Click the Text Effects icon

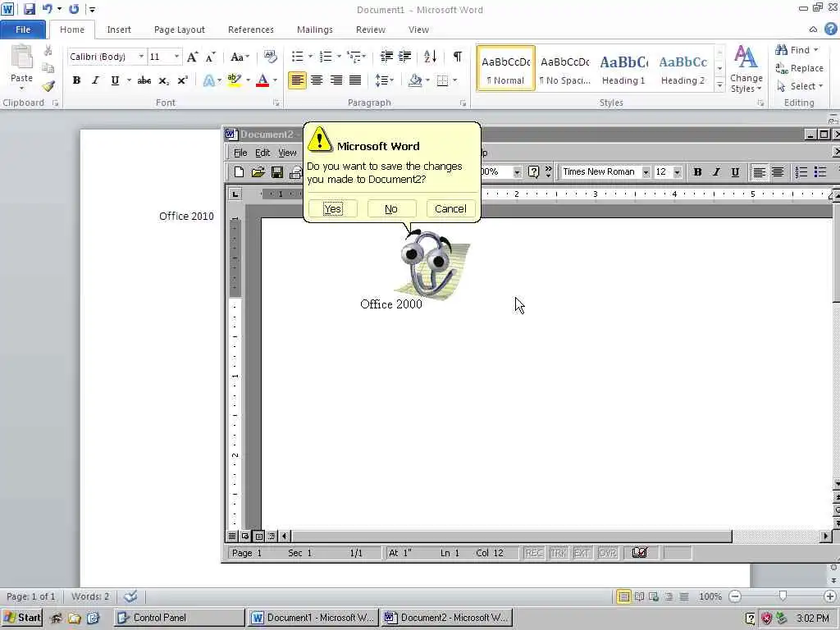[x=209, y=80]
